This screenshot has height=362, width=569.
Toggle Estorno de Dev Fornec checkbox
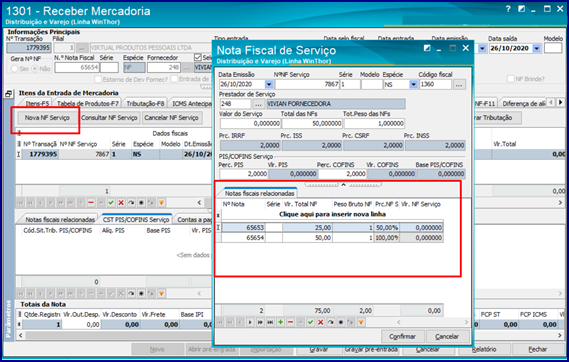pos(98,79)
